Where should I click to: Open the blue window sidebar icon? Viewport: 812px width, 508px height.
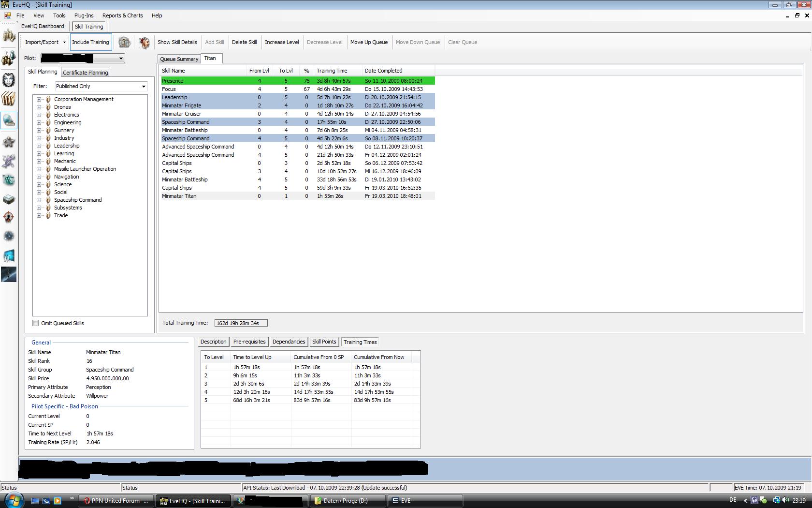pyautogui.click(x=9, y=255)
